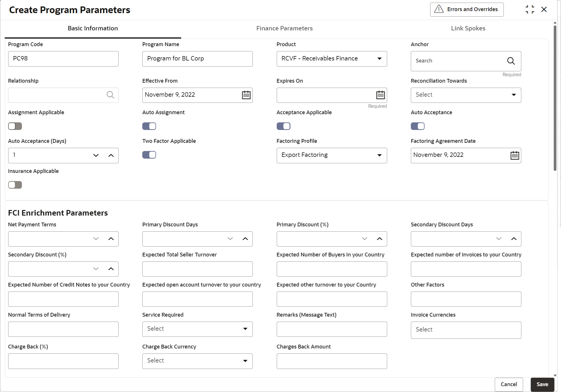This screenshot has height=392, width=561.
Task: Open the Effective From calendar picker
Action: coord(246,95)
